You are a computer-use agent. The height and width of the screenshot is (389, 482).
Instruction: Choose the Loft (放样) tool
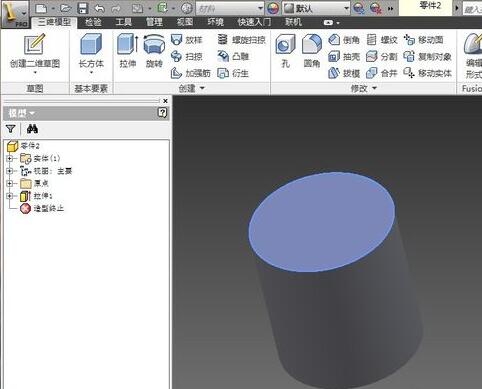[x=187, y=40]
